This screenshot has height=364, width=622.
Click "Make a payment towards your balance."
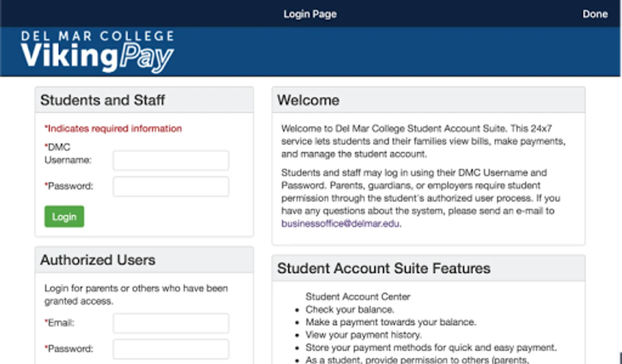pyautogui.click(x=391, y=322)
